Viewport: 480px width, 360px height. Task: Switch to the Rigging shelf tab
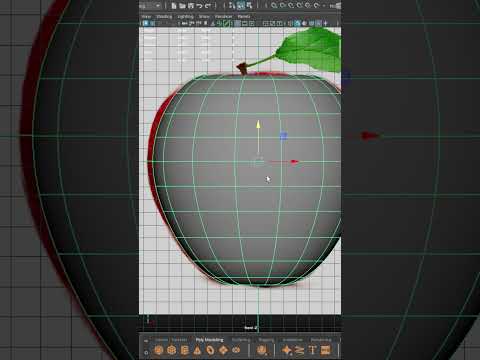pos(266,340)
